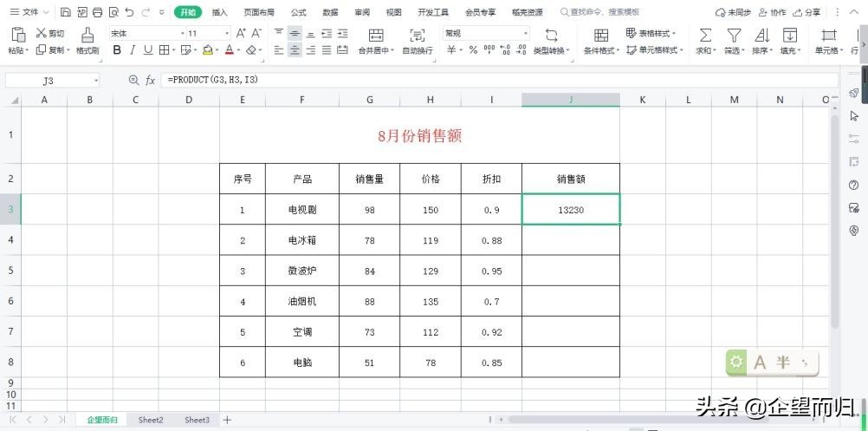Click the font color red A swatch

pyautogui.click(x=230, y=50)
